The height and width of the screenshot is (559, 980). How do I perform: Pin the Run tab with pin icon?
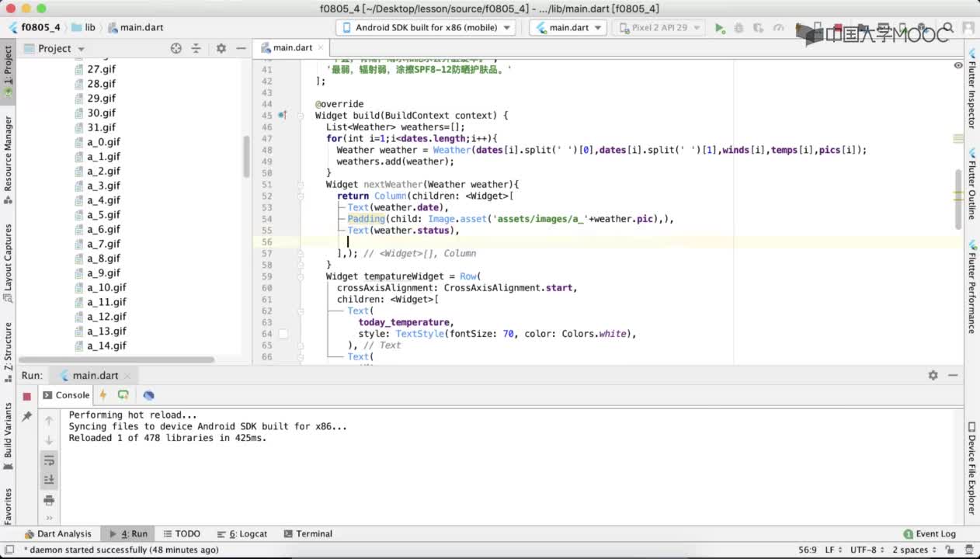[x=26, y=417]
